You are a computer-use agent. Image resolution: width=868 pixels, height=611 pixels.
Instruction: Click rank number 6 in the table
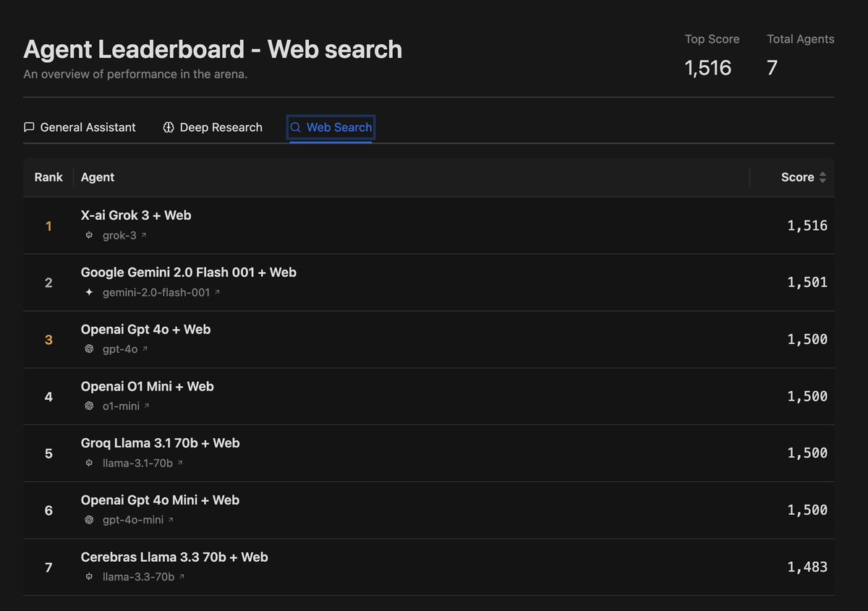(48, 510)
